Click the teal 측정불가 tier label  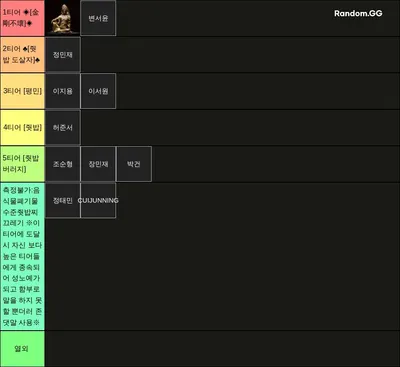point(22,256)
